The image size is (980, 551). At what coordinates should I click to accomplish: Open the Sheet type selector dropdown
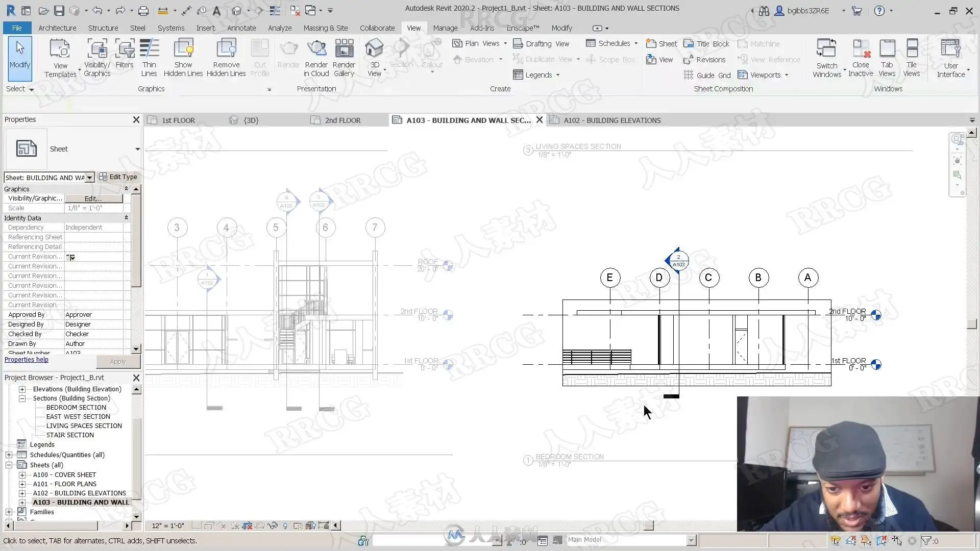(x=137, y=149)
